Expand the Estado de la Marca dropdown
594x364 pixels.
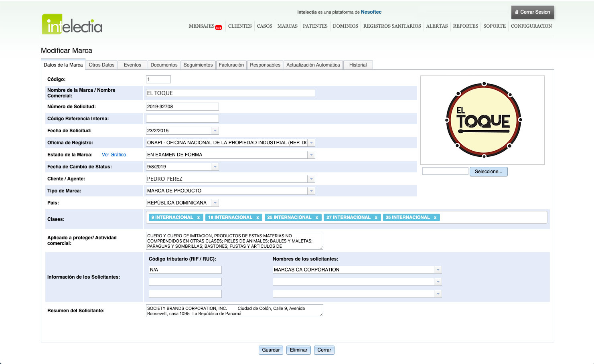(x=311, y=155)
